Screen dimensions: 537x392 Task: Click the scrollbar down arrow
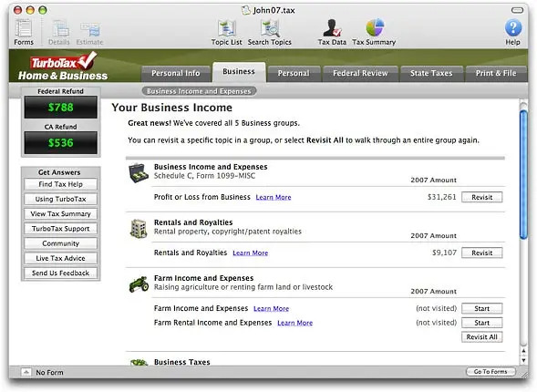tap(523, 360)
